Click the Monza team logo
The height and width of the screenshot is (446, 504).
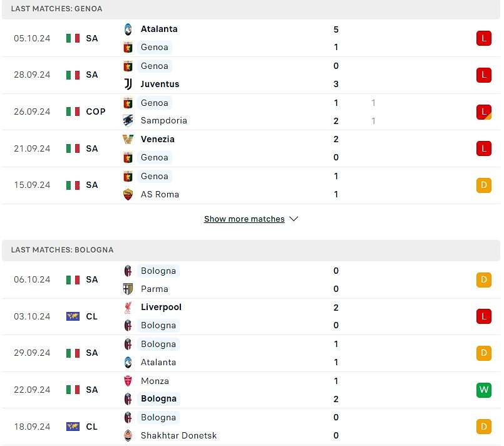[128, 381]
